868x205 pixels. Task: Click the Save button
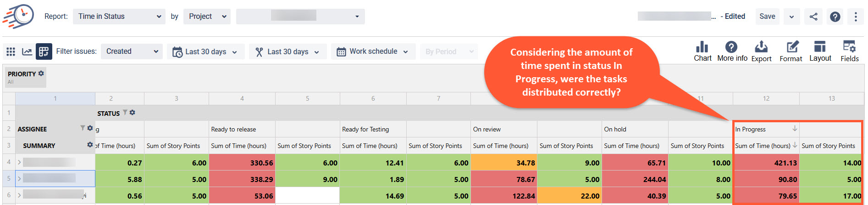coord(767,17)
